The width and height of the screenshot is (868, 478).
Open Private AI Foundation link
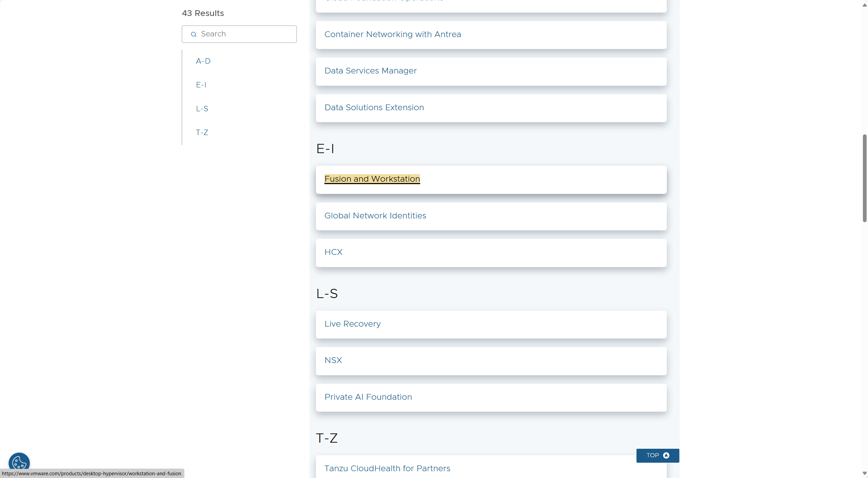368,397
